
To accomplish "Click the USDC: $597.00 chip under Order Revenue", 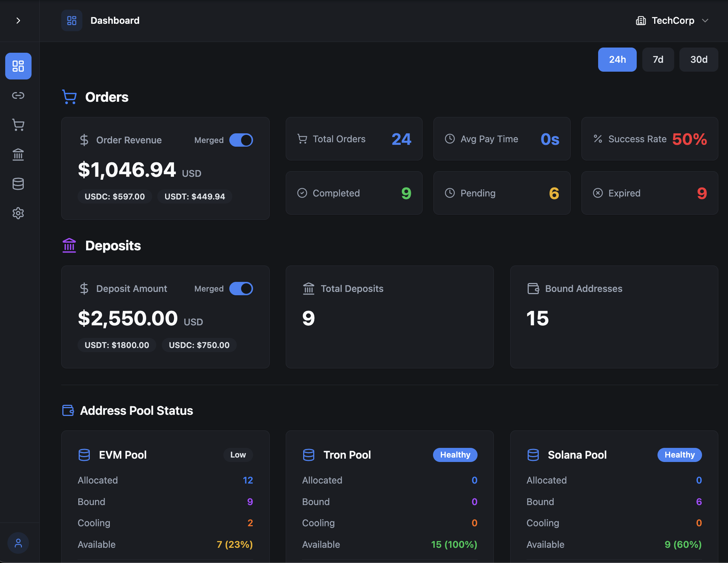I will (114, 196).
